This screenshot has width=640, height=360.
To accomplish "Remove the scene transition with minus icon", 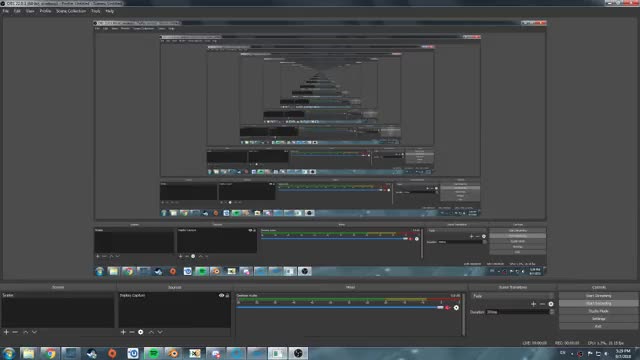I will (x=542, y=304).
